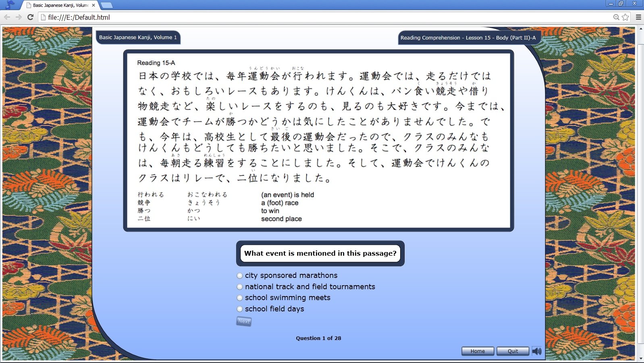Screen dimensions: 644x363
Task: Choose 'school swimming meets' radio button
Action: click(x=240, y=298)
